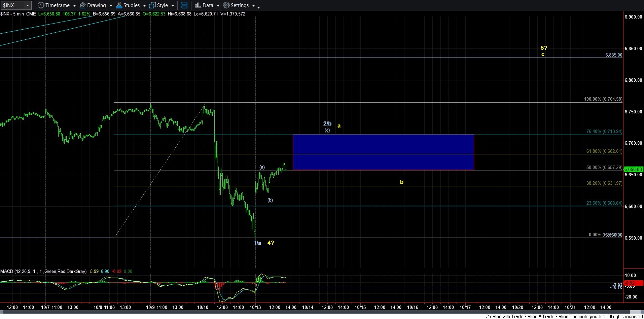Viewport: 644px width, 319px height.
Task: Select the blue rectangle target zone
Action: pos(383,152)
